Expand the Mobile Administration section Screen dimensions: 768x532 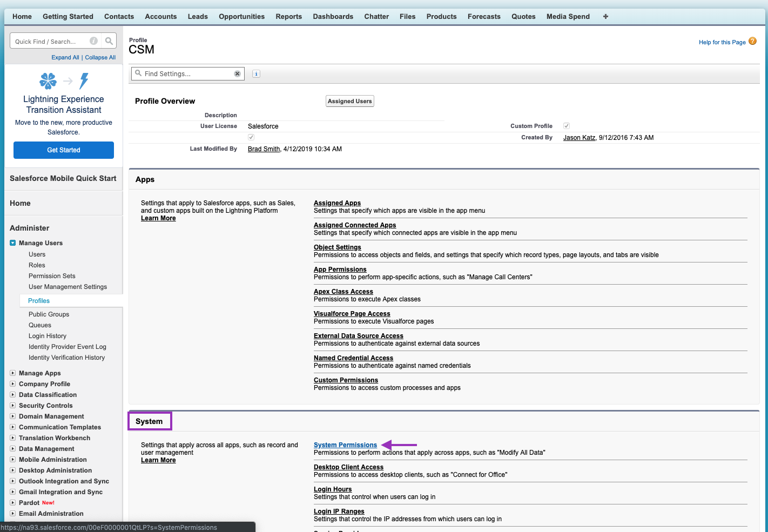pyautogui.click(x=13, y=460)
